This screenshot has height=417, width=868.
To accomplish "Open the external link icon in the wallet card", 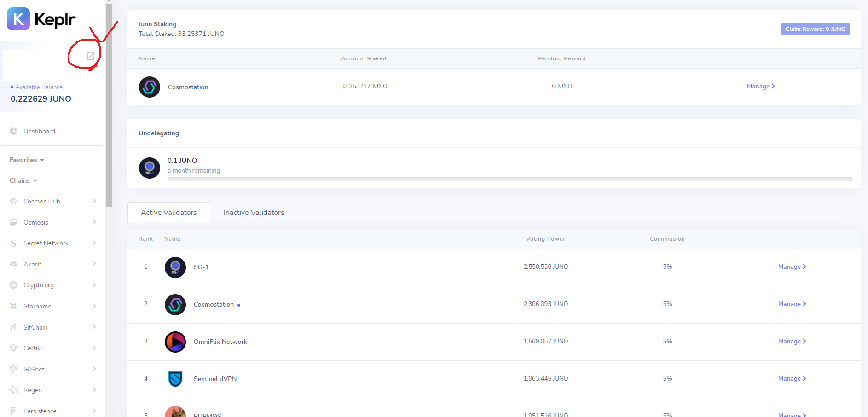I will (x=91, y=56).
